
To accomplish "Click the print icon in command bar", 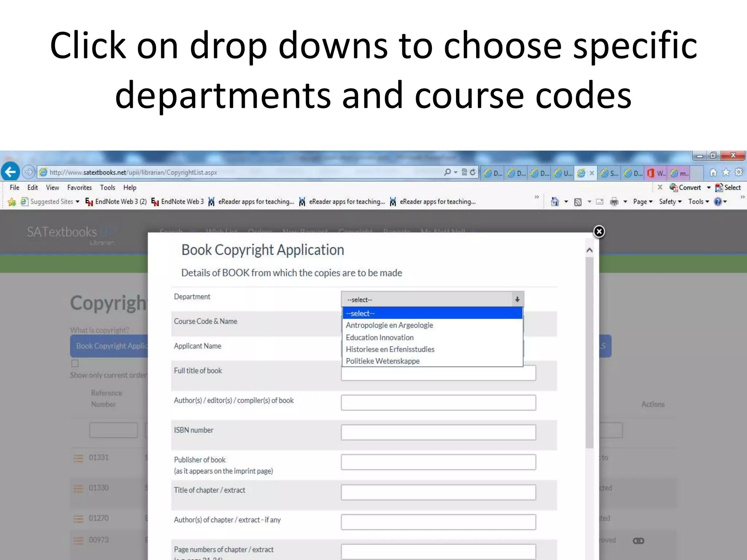I will click(x=614, y=202).
